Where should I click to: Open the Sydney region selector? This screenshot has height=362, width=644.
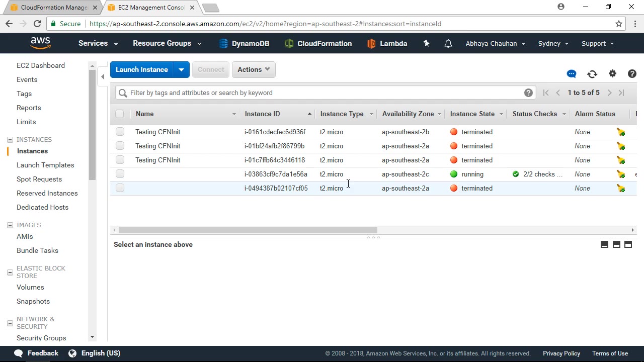tap(553, 43)
